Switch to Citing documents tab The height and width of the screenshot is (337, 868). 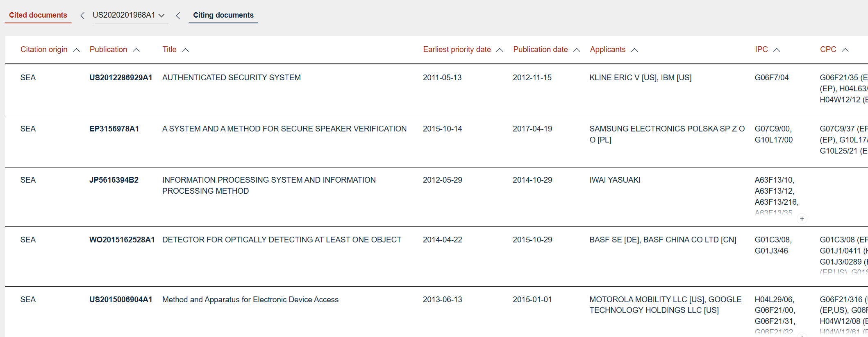[x=223, y=15]
